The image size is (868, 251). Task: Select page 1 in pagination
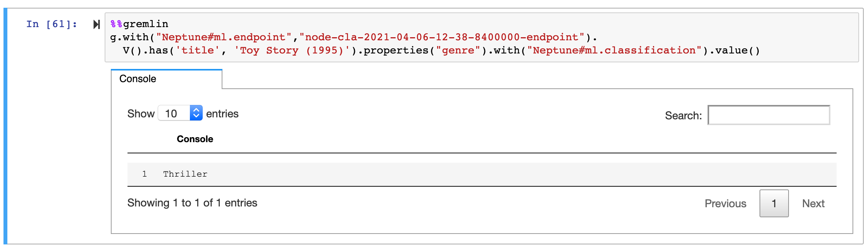(x=773, y=203)
